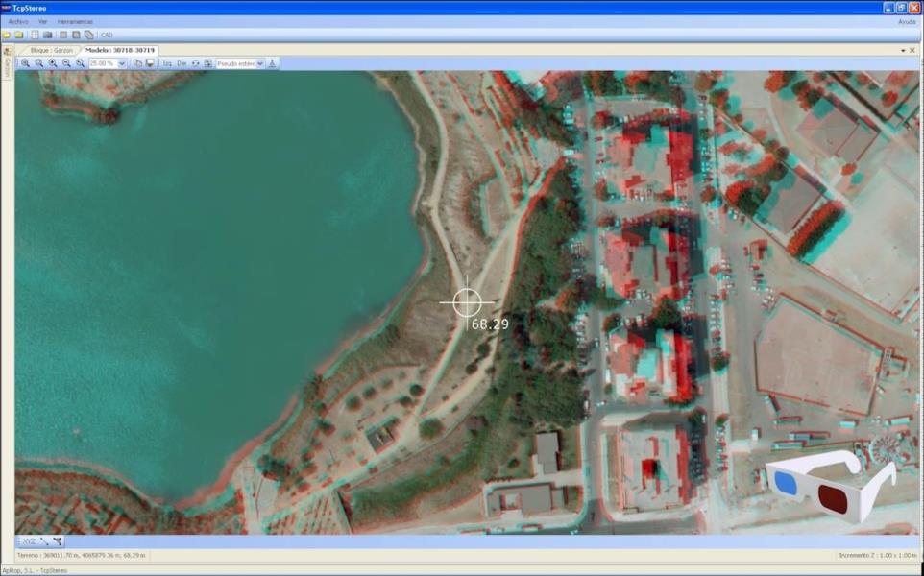Toggle the XYZ coordinates button
924x576 pixels.
click(29, 541)
